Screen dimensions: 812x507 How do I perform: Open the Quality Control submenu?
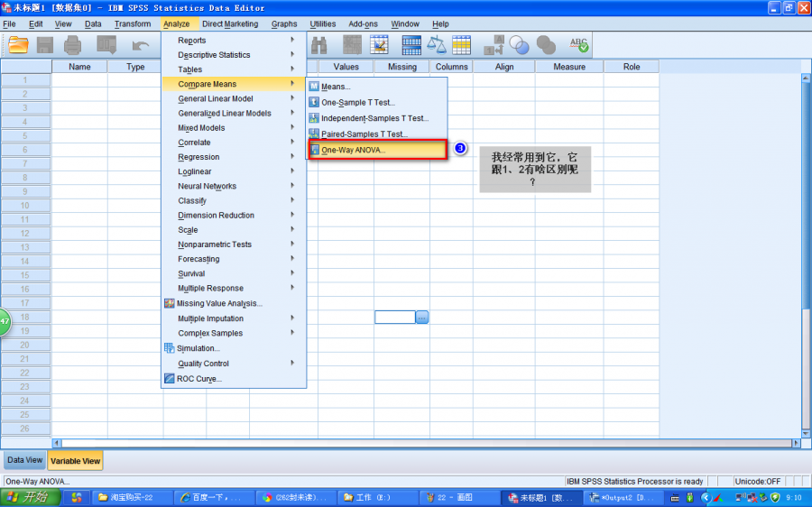point(234,363)
